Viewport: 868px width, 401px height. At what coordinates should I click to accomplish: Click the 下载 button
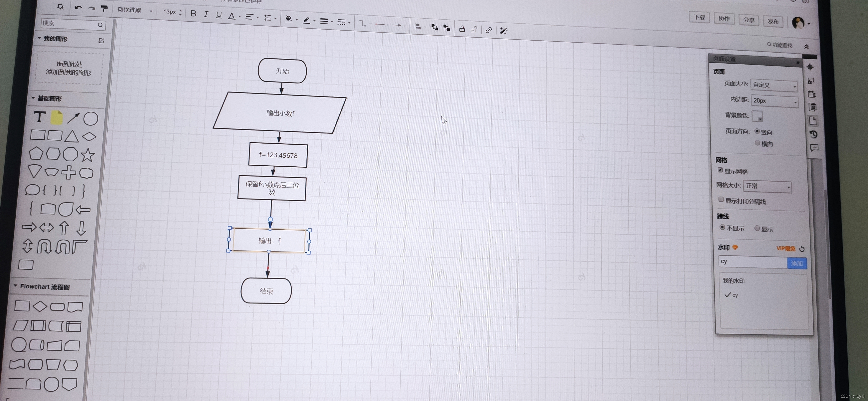(x=700, y=18)
